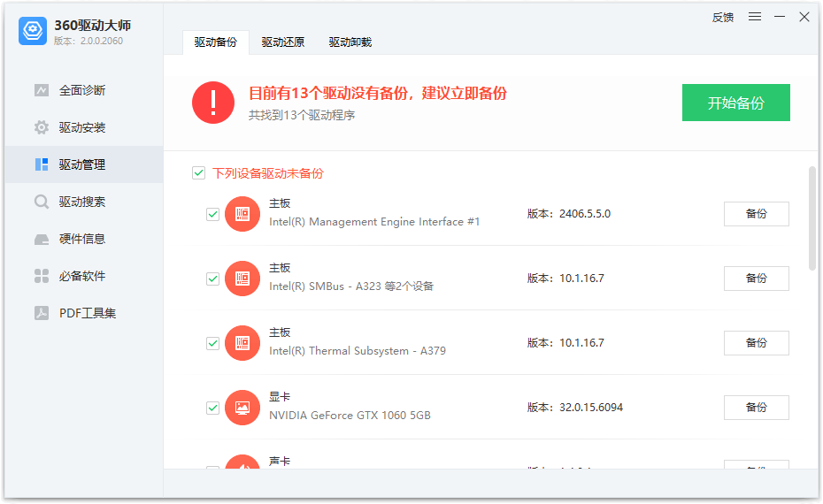Click 备份 for Intel SMBus - A323
Screen dimensions: 823x504
point(757,279)
